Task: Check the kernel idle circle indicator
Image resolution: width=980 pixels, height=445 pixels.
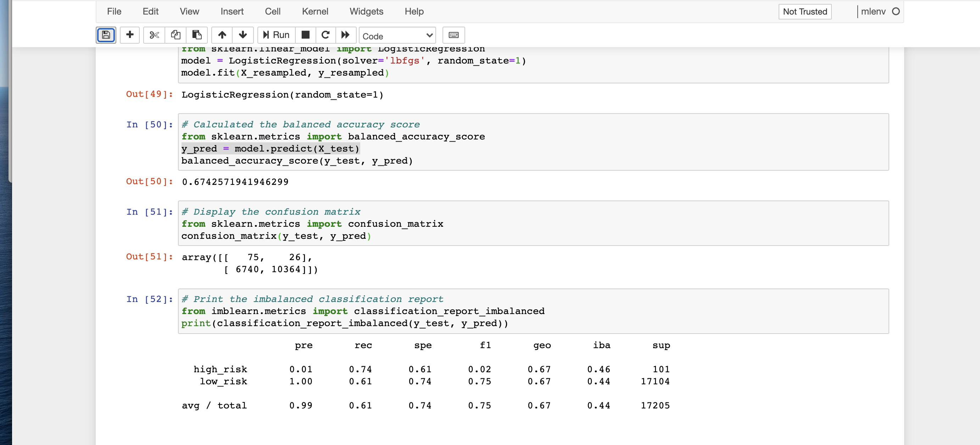Action: click(896, 11)
